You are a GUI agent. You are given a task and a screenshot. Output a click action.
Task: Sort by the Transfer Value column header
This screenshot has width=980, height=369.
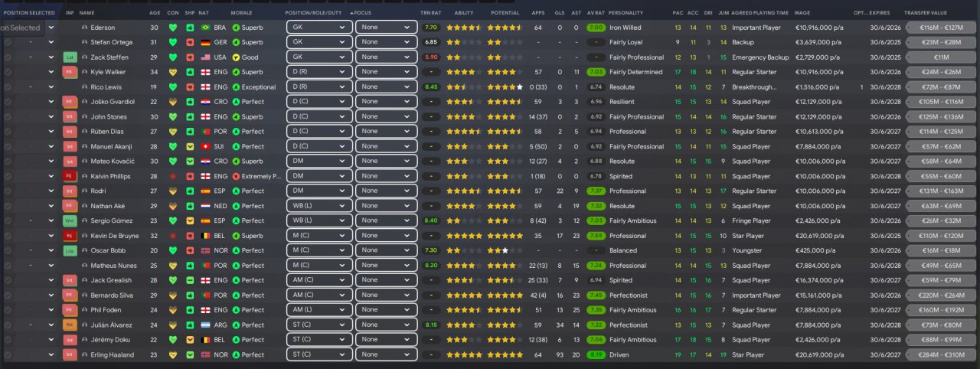coord(926,13)
